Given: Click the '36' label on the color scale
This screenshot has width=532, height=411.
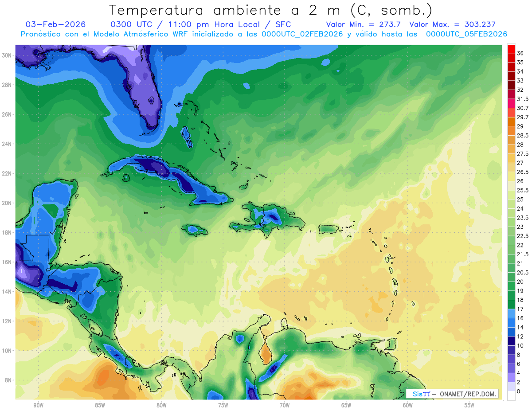Looking at the screenshot, I should coord(520,53).
